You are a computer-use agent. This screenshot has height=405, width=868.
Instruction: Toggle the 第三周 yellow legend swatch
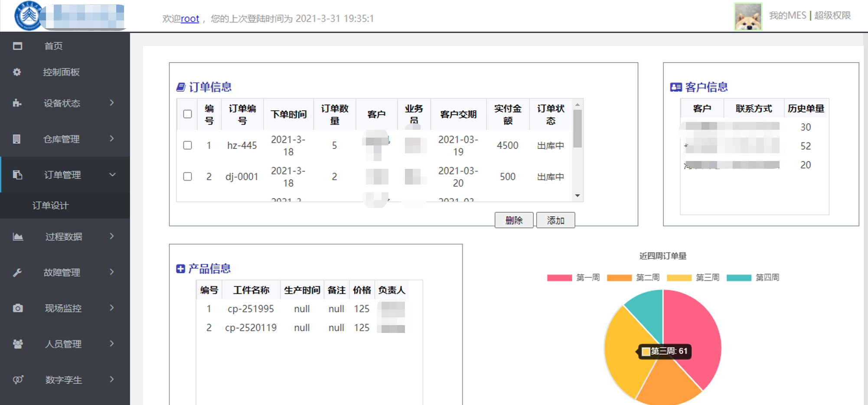click(x=679, y=278)
